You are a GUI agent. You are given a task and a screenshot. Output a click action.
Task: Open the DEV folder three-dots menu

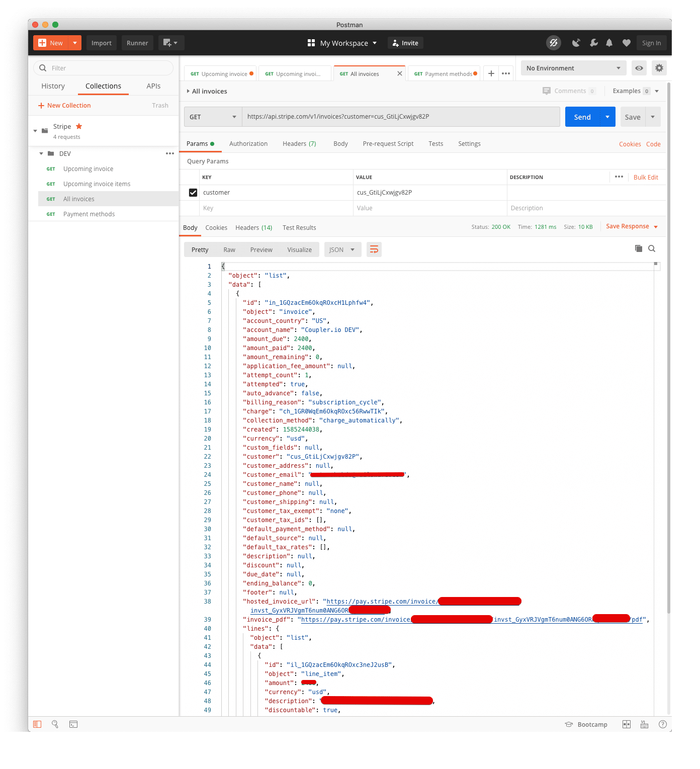click(170, 153)
